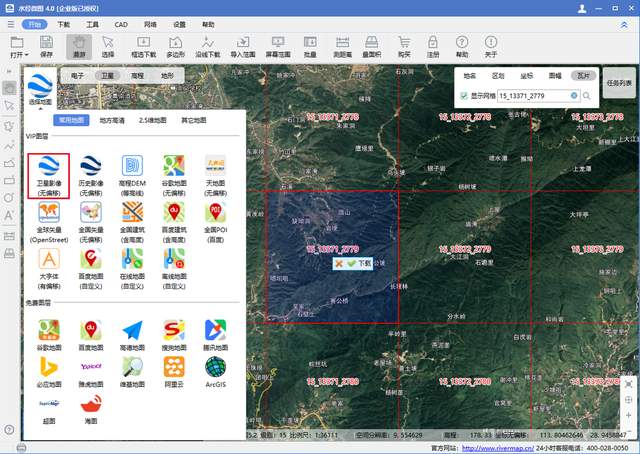Click the green 下载 download button on tile
This screenshot has height=454, width=640.
coord(359,263)
